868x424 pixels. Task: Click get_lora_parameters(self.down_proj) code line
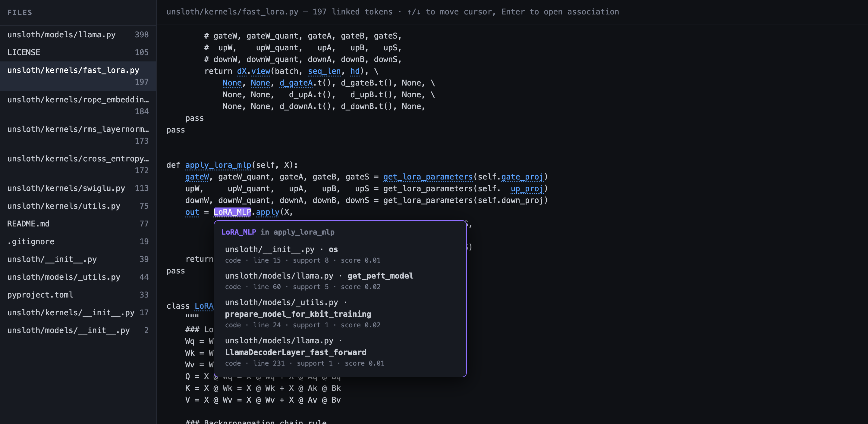tap(366, 200)
